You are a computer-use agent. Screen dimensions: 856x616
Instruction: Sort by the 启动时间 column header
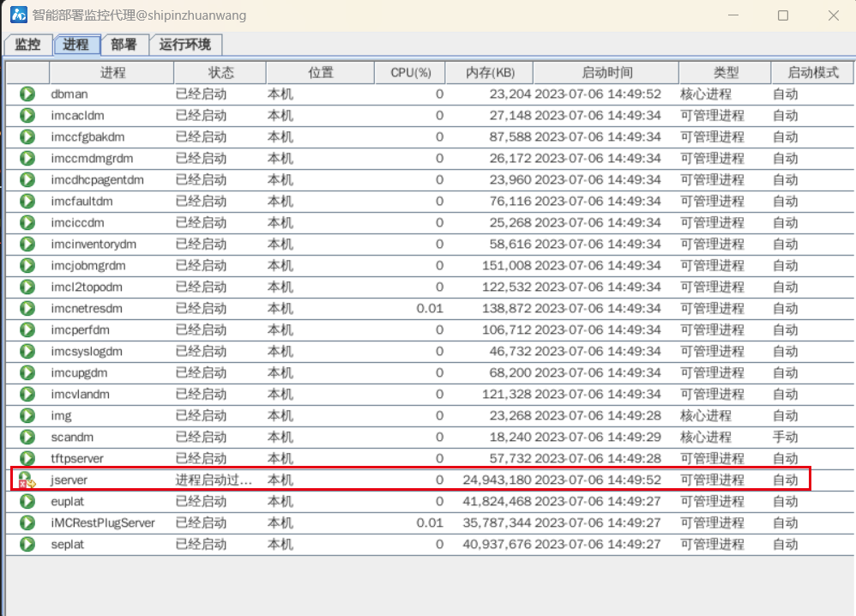[x=606, y=73]
